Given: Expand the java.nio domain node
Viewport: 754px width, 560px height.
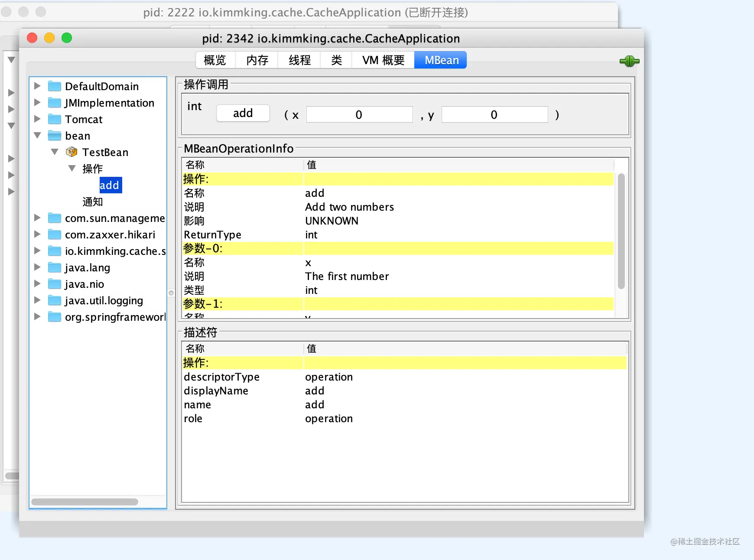Looking at the screenshot, I should [x=37, y=284].
